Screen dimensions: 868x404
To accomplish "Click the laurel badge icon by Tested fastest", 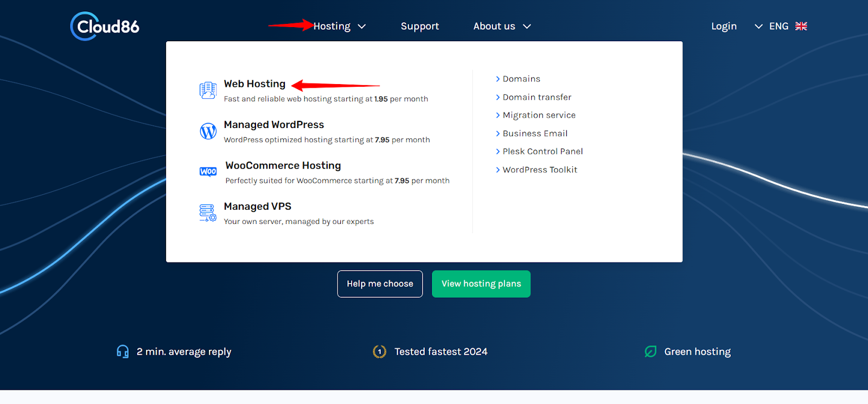I will click(379, 351).
